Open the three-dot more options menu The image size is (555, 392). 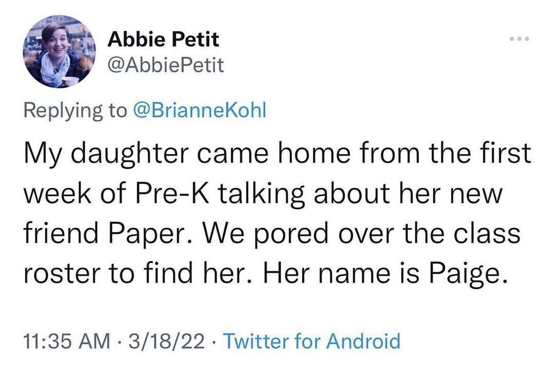click(x=519, y=38)
